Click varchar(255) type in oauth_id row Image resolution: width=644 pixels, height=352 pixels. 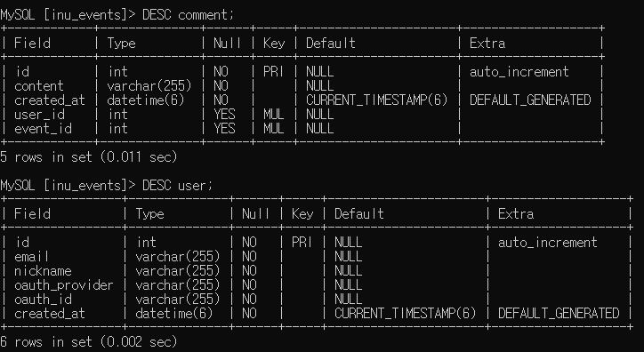178,300
